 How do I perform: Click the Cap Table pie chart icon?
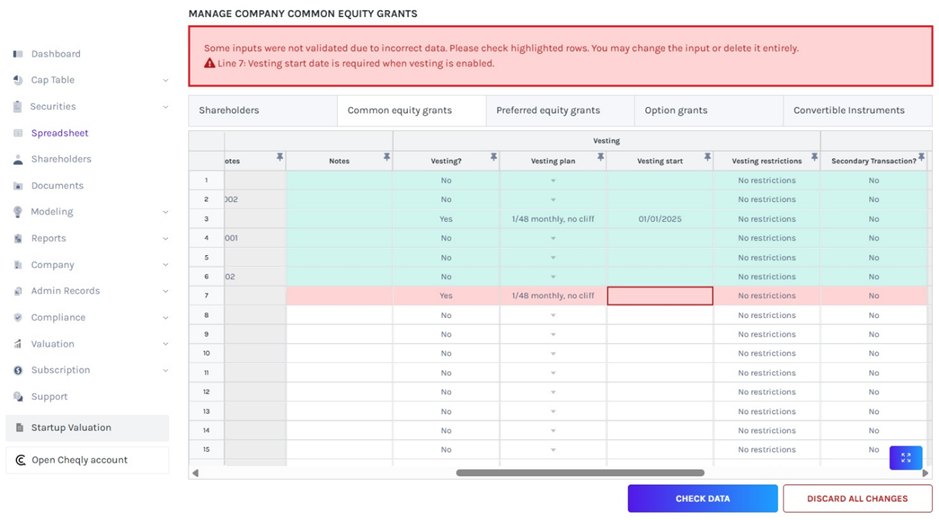(x=18, y=80)
